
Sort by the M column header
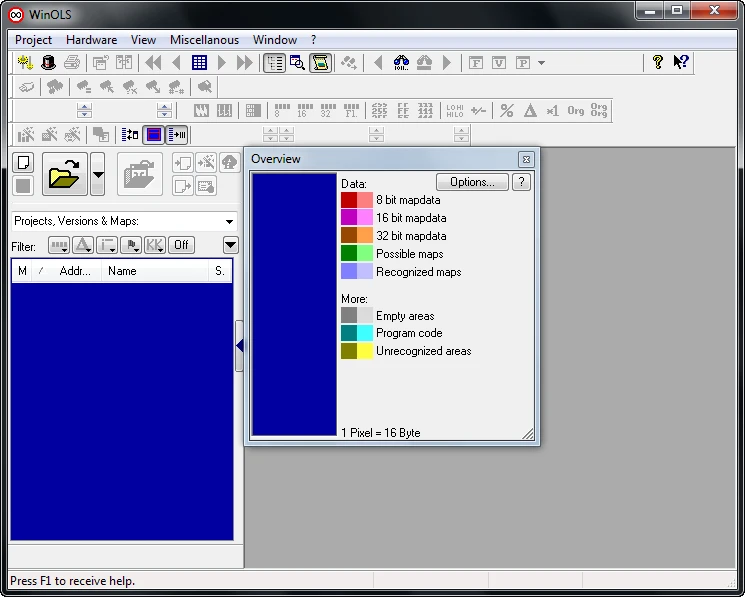tap(22, 271)
